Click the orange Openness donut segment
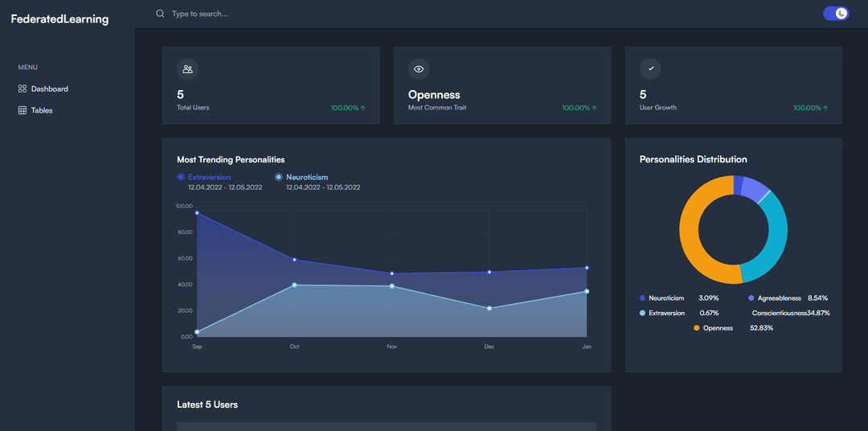Viewport: 868px width, 431px height. click(x=690, y=233)
